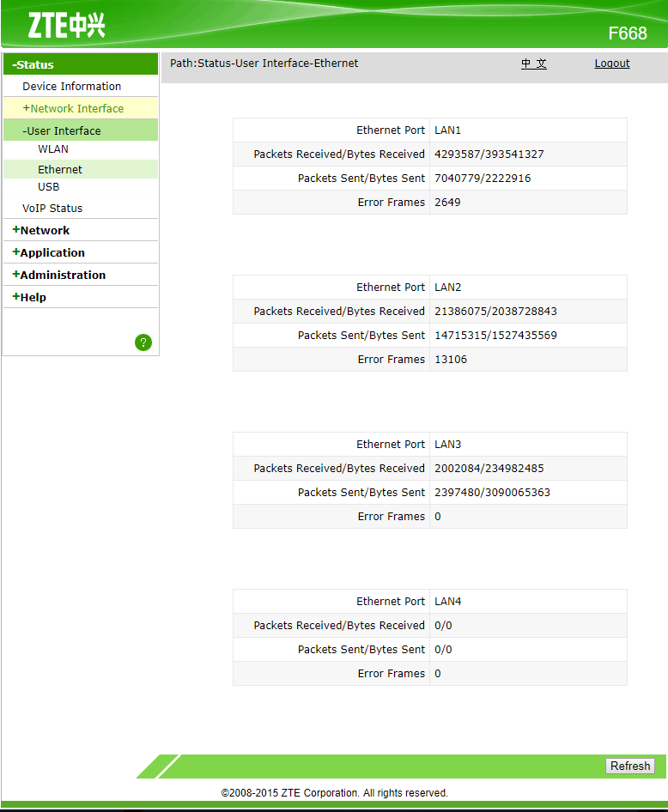Click the Logout link
This screenshot has width=668, height=812.
coord(612,64)
